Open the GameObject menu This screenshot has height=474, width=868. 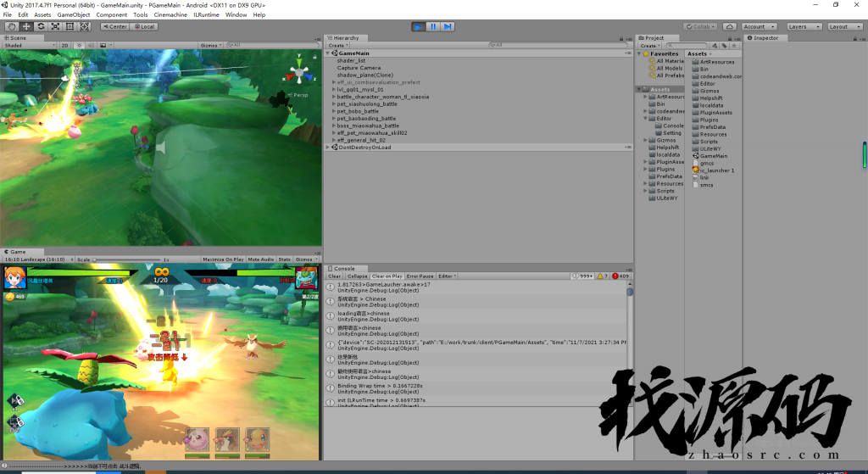tap(74, 15)
